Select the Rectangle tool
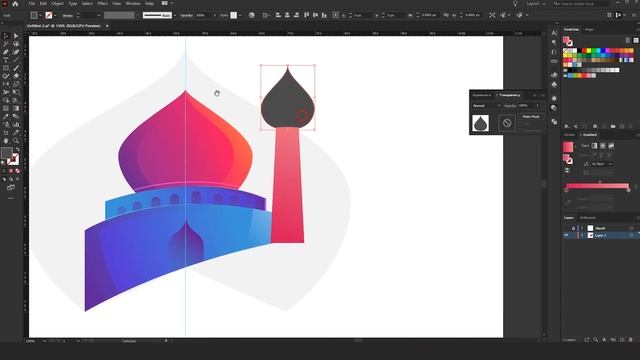The height and width of the screenshot is (360, 640). [6, 68]
